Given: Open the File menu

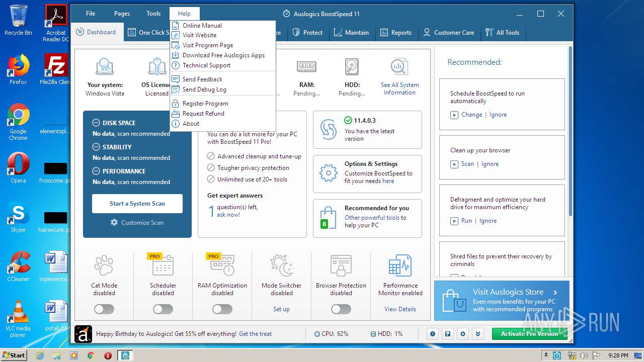Looking at the screenshot, I should [x=91, y=14].
